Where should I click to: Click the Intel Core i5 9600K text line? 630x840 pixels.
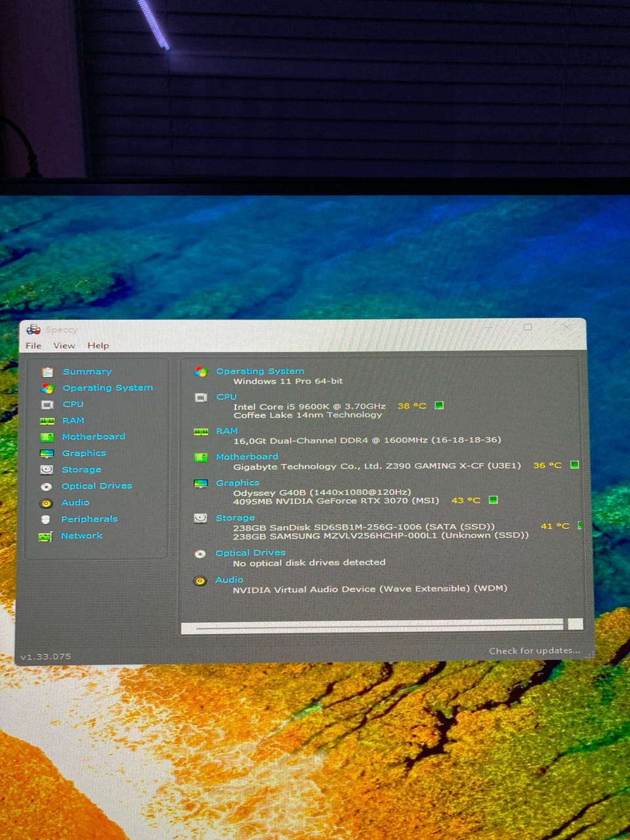310,407
